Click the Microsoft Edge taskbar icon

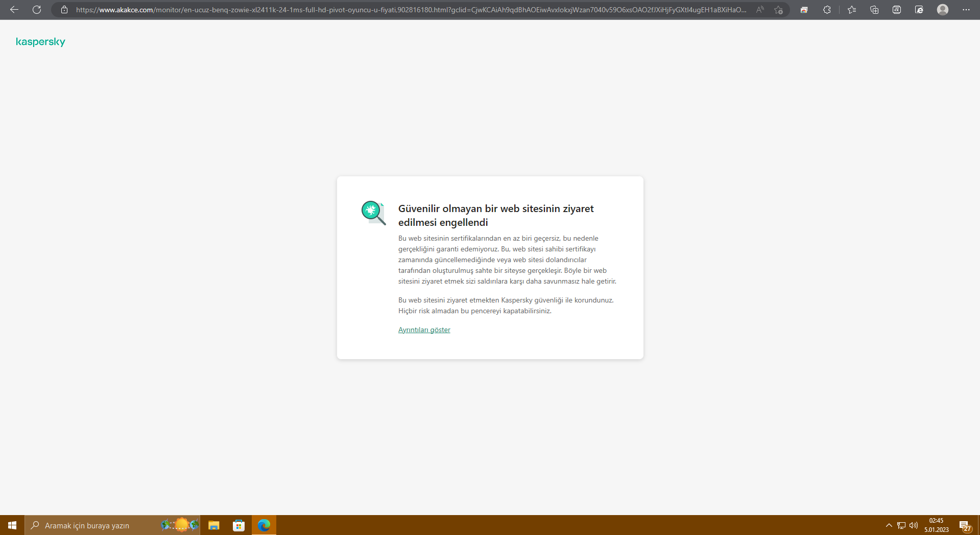coord(264,525)
